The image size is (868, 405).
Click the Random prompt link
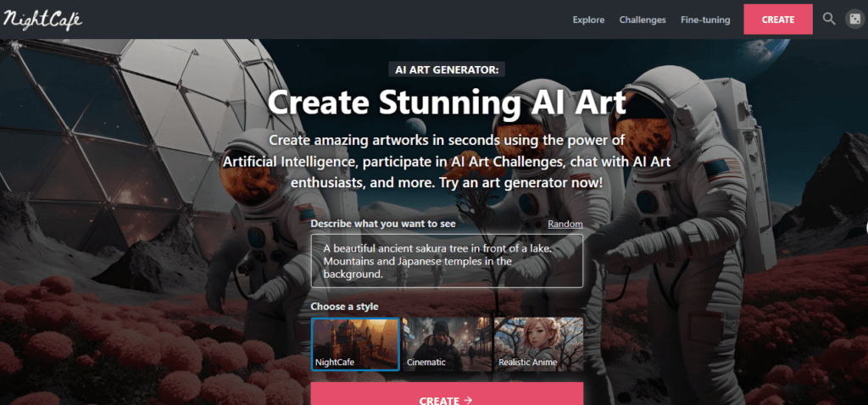click(x=565, y=224)
